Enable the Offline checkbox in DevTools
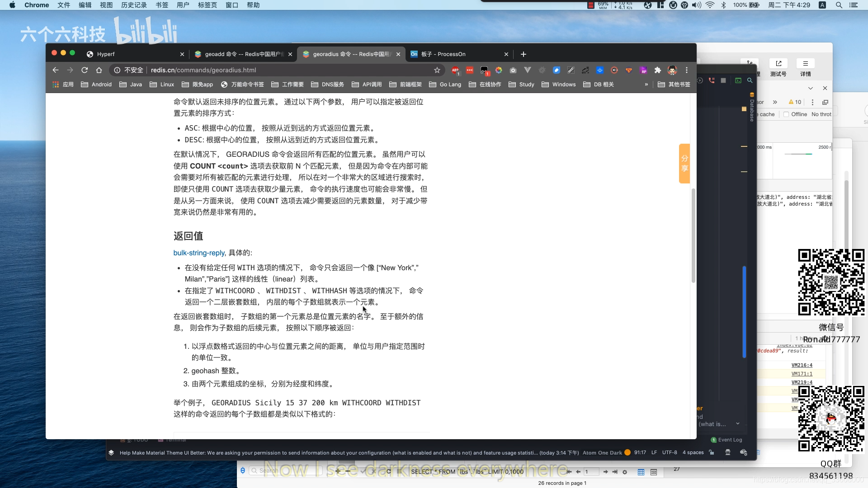868x488 pixels. pos(787,114)
